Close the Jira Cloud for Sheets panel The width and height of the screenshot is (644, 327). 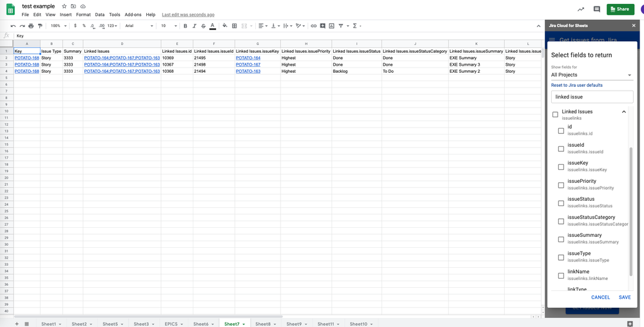click(634, 26)
